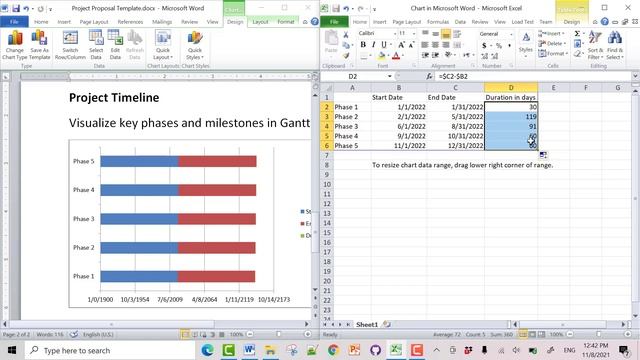Toggle Wrap Text in Excel
The width and height of the screenshot is (640, 360).
tap(457, 33)
